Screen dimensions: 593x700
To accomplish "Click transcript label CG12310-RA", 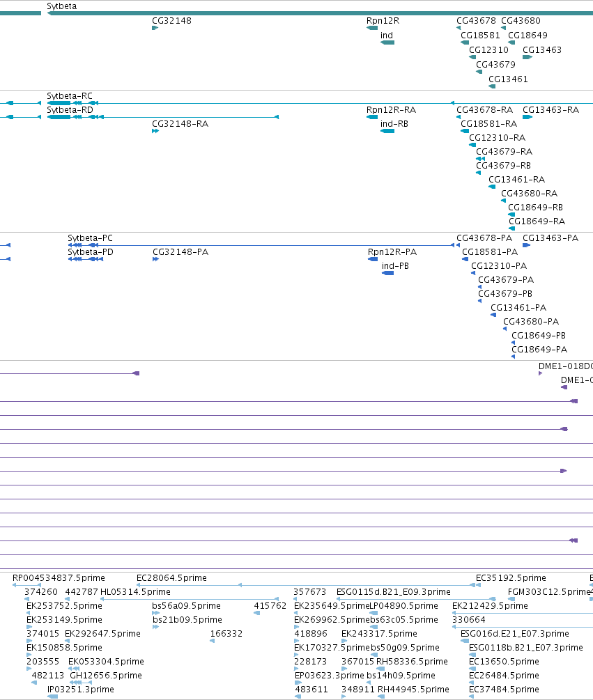I will pos(497,137).
